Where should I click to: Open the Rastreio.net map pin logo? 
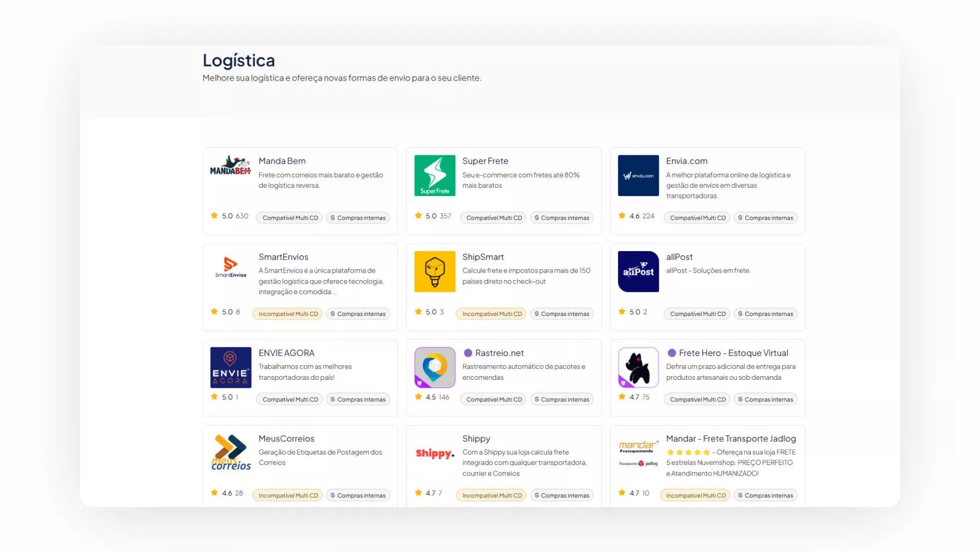click(x=435, y=368)
